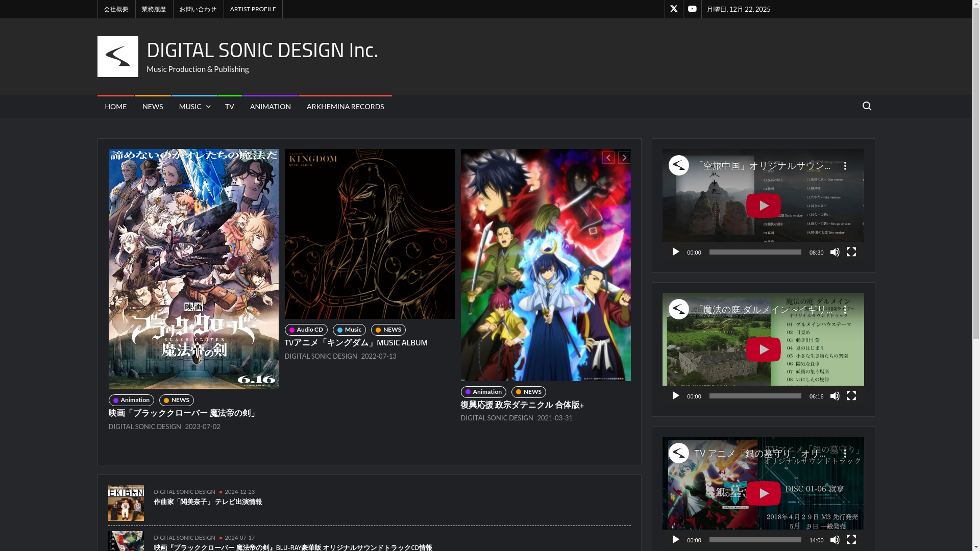Go to previous carousel slide
Viewport: 980px width, 551px height.
click(608, 158)
